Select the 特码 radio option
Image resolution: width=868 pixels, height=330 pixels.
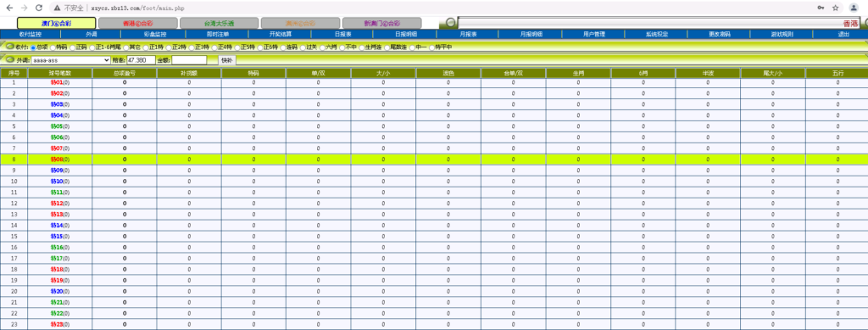(53, 48)
